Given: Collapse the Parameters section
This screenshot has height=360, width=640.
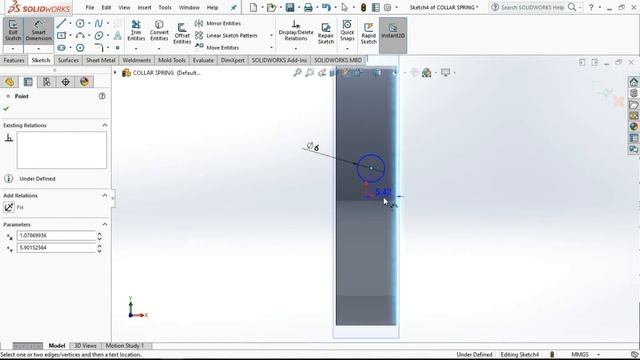Looking at the screenshot, I should [x=104, y=224].
